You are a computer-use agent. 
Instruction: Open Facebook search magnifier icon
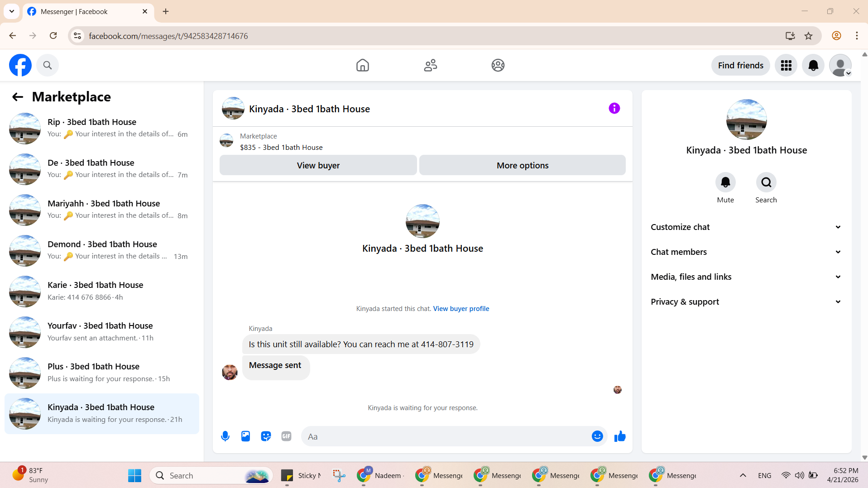pyautogui.click(x=48, y=65)
